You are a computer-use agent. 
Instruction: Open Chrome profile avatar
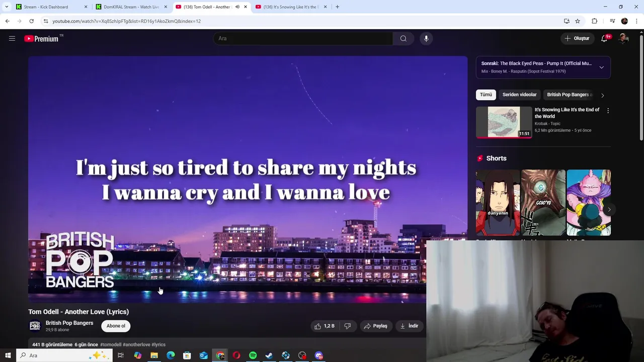(624, 21)
